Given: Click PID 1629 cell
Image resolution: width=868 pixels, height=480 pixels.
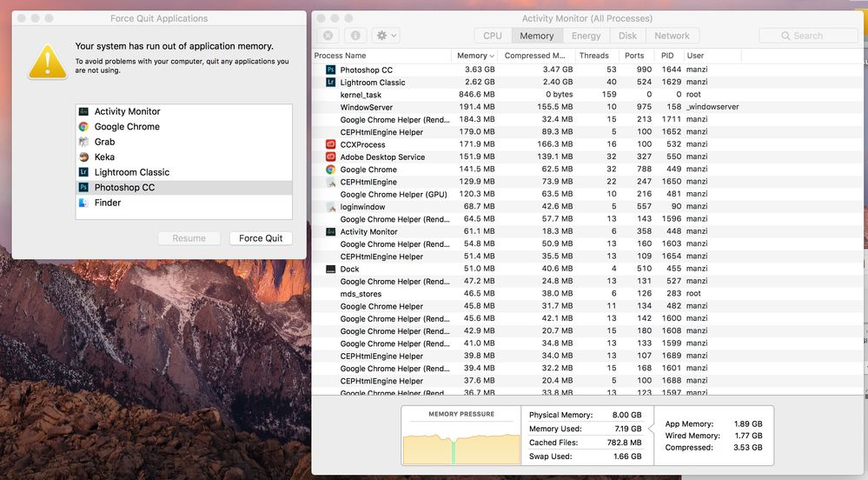Looking at the screenshot, I should (x=672, y=82).
